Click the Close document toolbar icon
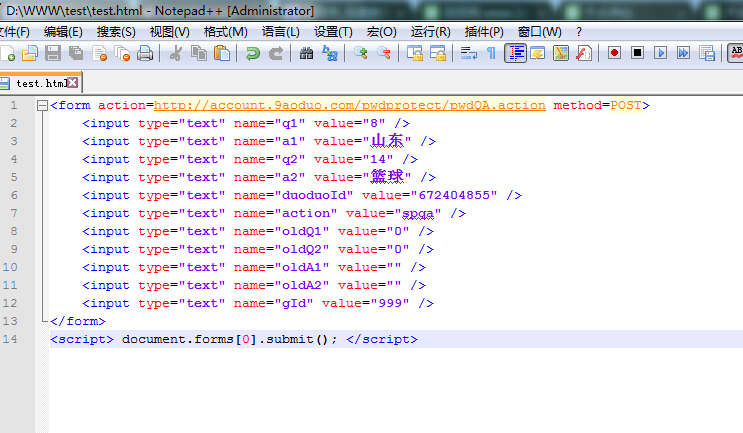The image size is (743, 433). tap(99, 53)
